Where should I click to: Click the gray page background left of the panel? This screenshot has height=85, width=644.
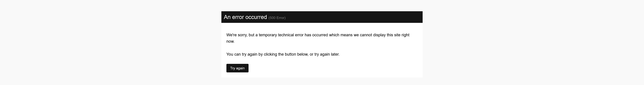pyautogui.click(x=110, y=43)
